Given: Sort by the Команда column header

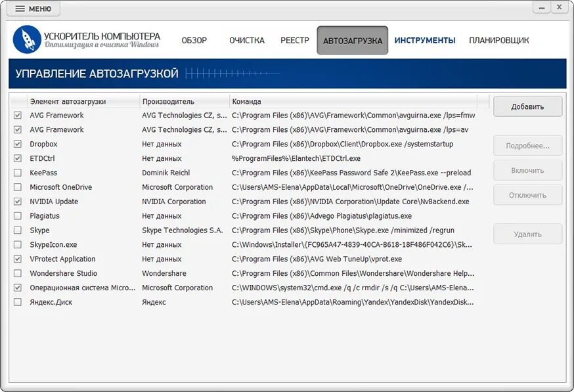Looking at the screenshot, I should [x=353, y=101].
